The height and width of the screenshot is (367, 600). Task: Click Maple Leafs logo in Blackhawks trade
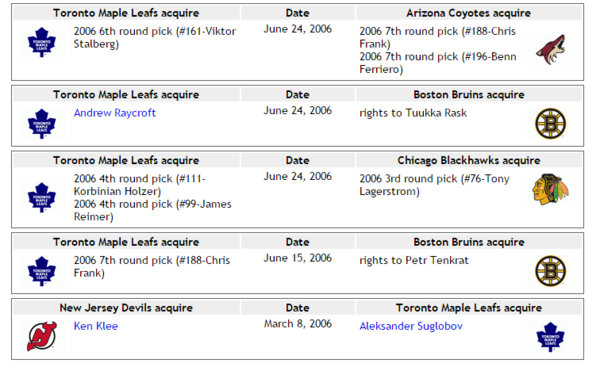pyautogui.click(x=42, y=197)
